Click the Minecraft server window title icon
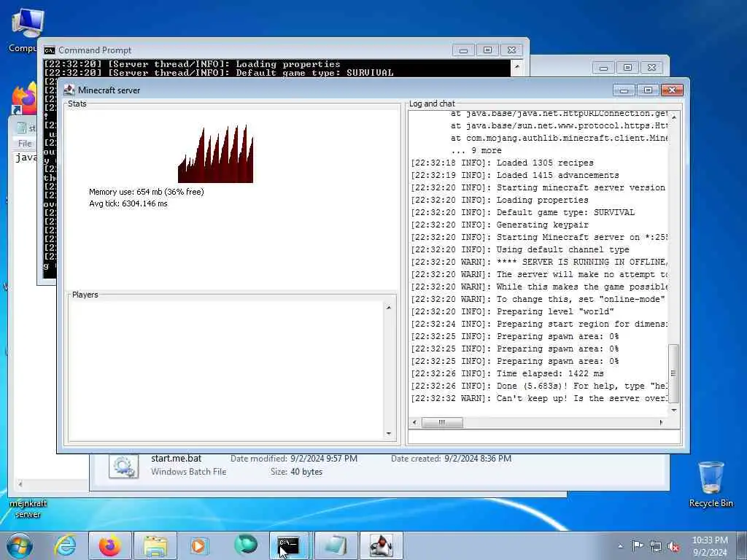 coord(69,90)
